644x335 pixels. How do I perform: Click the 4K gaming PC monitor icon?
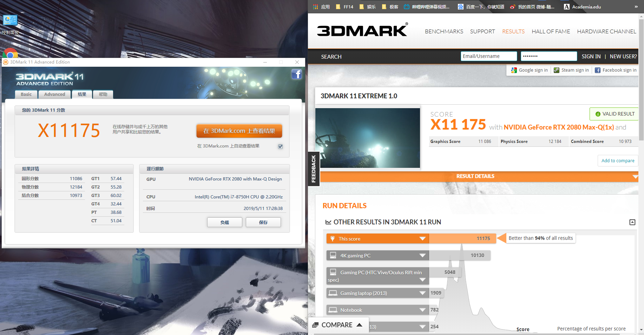(333, 255)
